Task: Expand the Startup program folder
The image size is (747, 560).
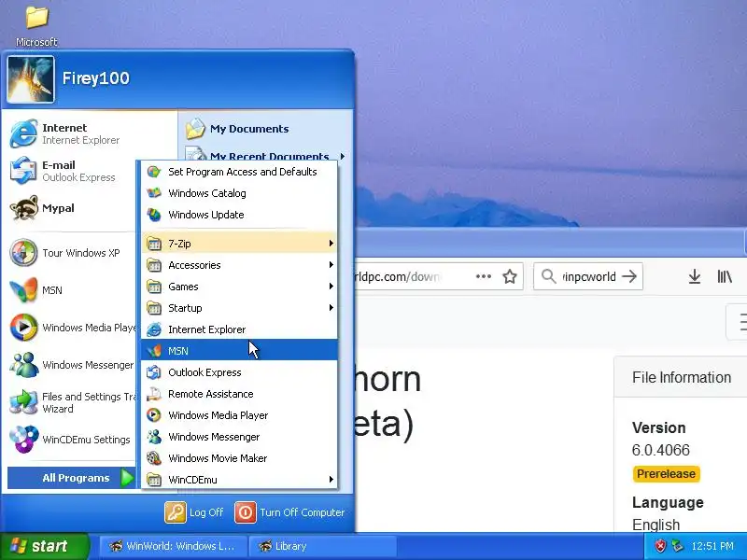Action: [239, 308]
